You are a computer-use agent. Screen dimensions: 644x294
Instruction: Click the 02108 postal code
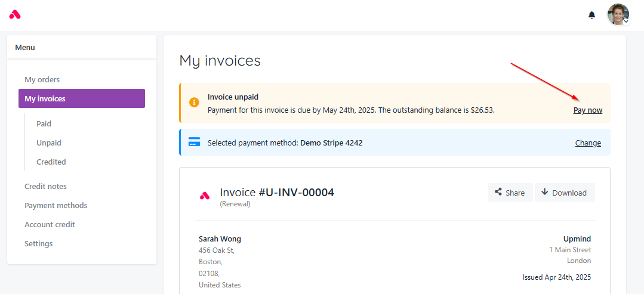(x=209, y=274)
